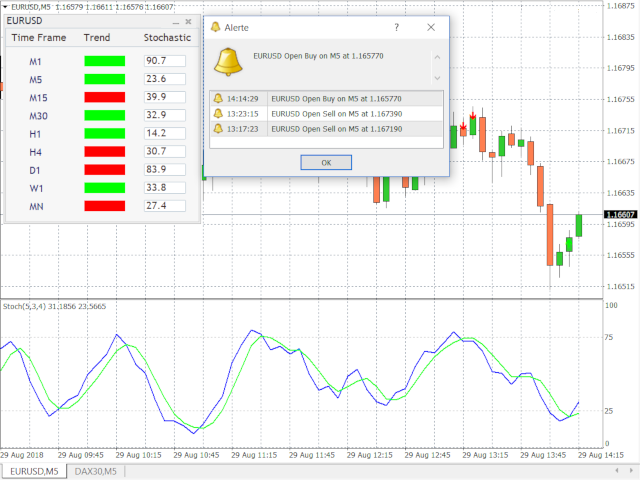640x480 pixels.
Task: Minimize the EURUSD panel
Action: pos(176,22)
